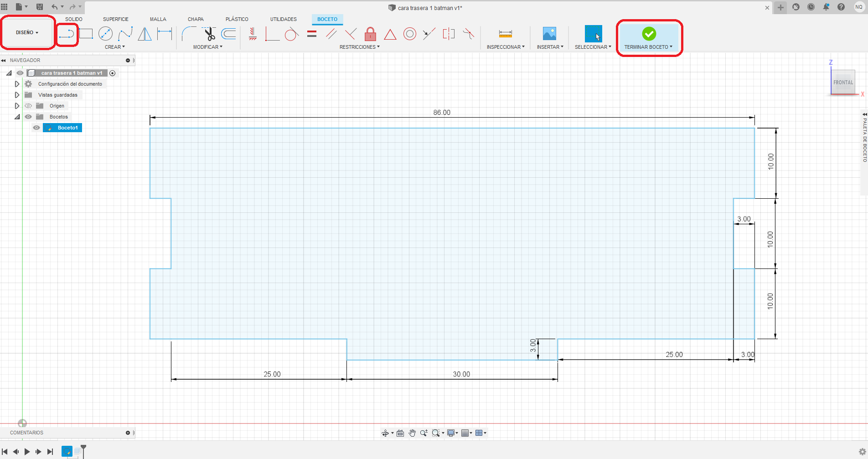Toggle visibility of Boceto1 sketch
Screen dimensions: 868x459
pyautogui.click(x=36, y=128)
